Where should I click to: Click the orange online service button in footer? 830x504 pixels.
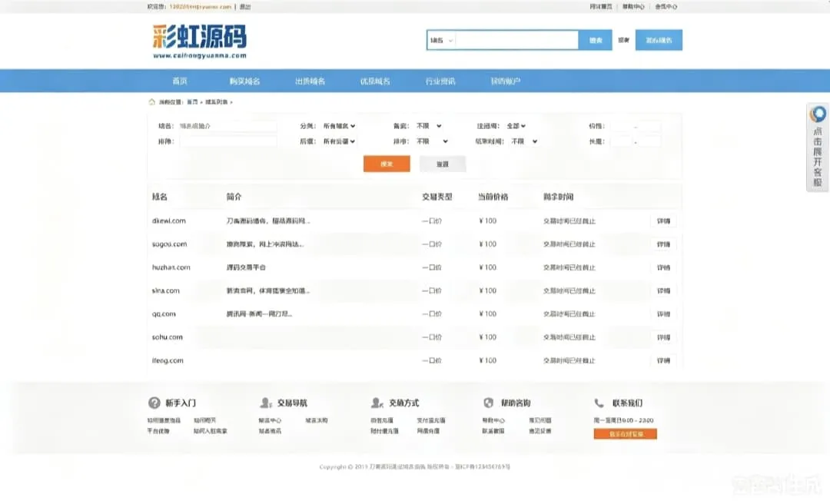(625, 433)
